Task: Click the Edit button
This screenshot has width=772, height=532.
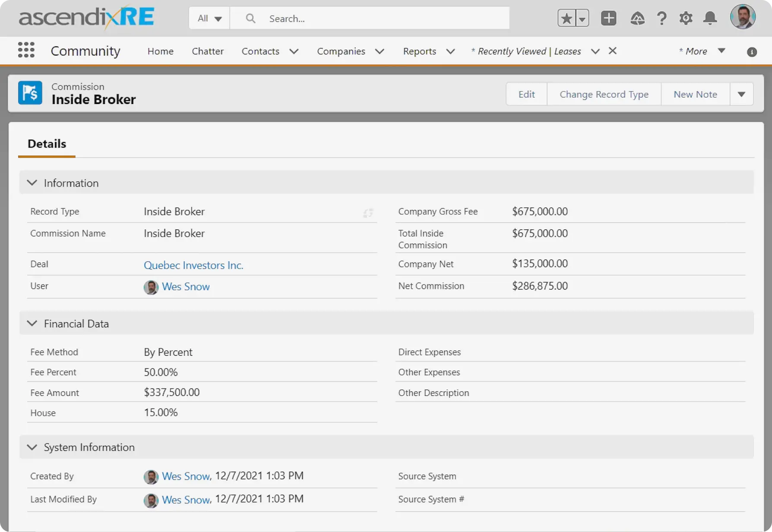Action: pyautogui.click(x=526, y=94)
